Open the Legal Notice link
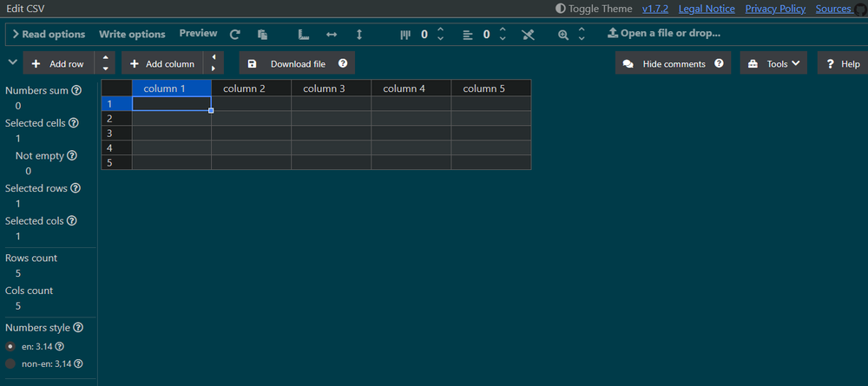 (707, 9)
